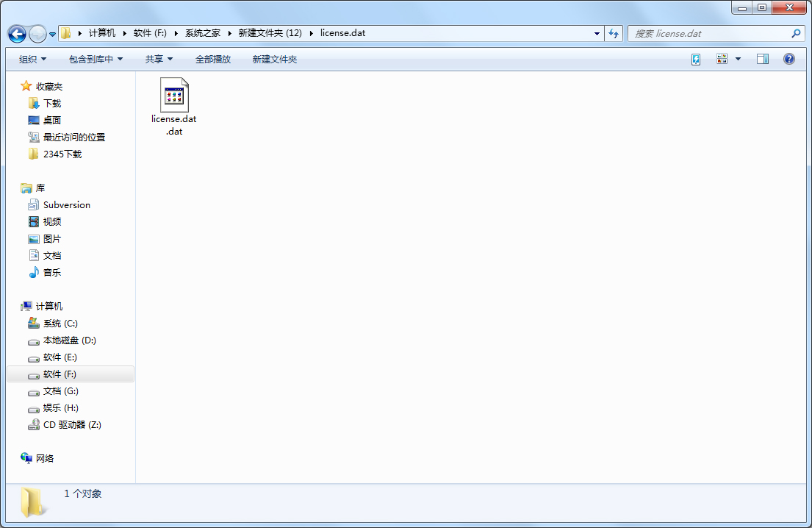Open 下载 in favorites

click(x=52, y=104)
